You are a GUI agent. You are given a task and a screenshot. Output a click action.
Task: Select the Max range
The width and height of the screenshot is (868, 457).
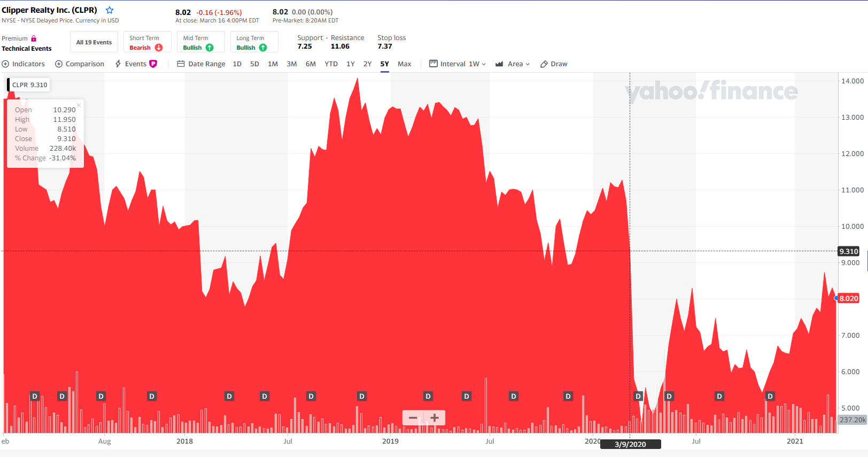405,64
